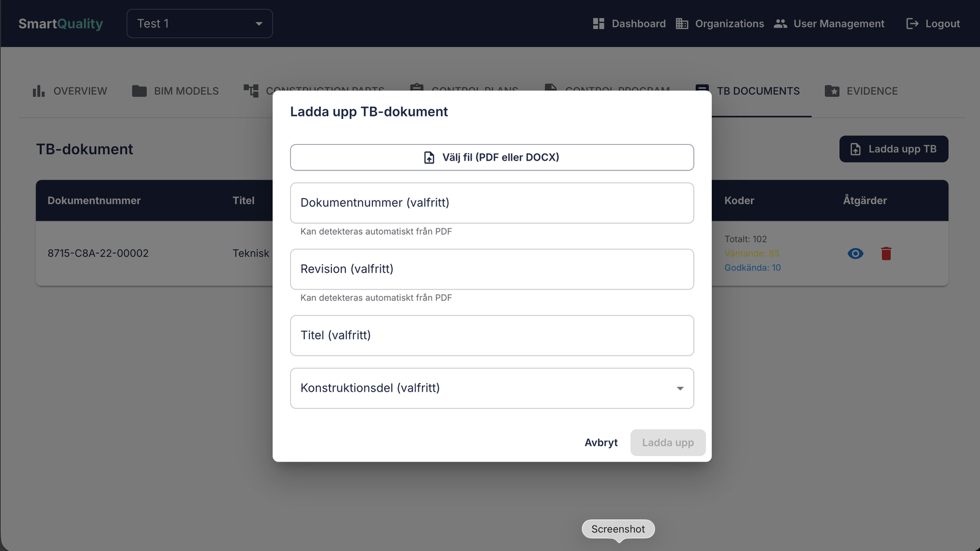Click the Avbryt button
Image resolution: width=980 pixels, height=551 pixels.
pyautogui.click(x=601, y=443)
